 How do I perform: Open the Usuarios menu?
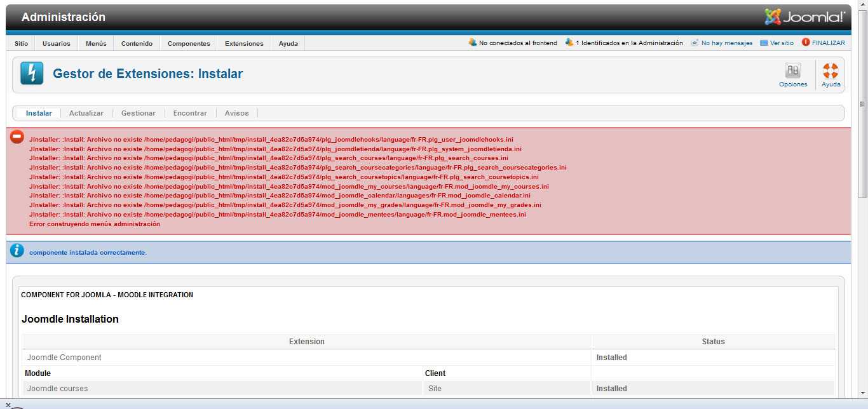[57, 44]
